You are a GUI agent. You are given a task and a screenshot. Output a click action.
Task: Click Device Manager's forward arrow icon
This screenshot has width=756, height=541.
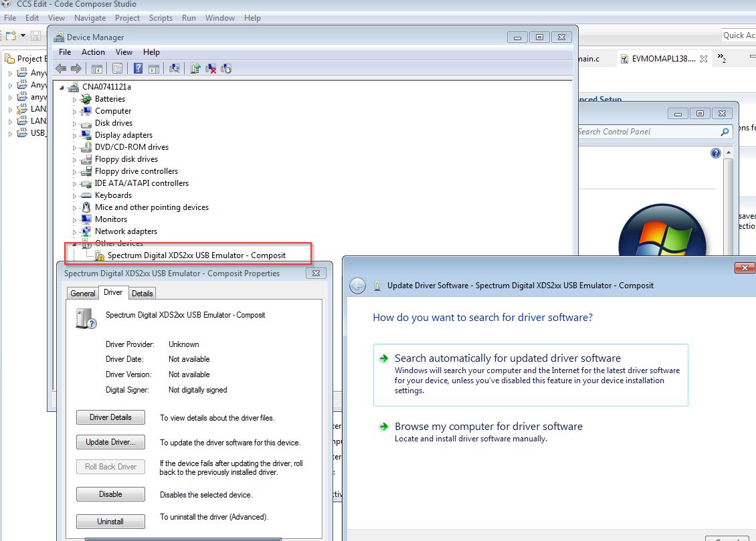tap(76, 68)
